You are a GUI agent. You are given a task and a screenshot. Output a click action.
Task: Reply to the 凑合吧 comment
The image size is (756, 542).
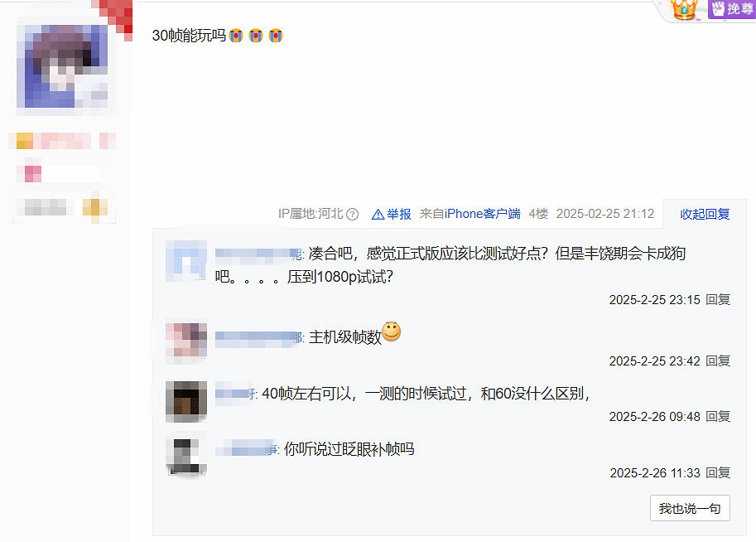click(x=717, y=300)
